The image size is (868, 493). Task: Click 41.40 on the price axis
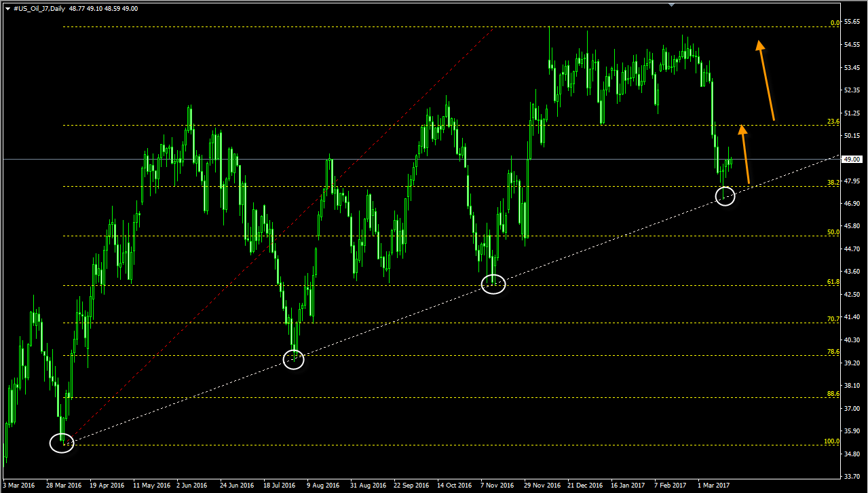tap(852, 317)
